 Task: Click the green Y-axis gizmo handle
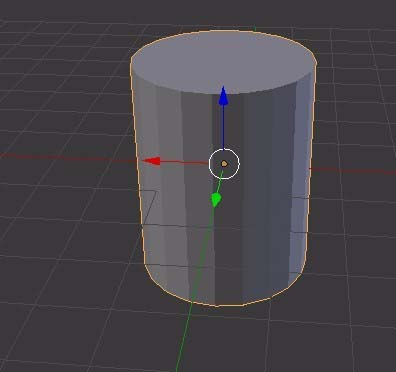(216, 199)
